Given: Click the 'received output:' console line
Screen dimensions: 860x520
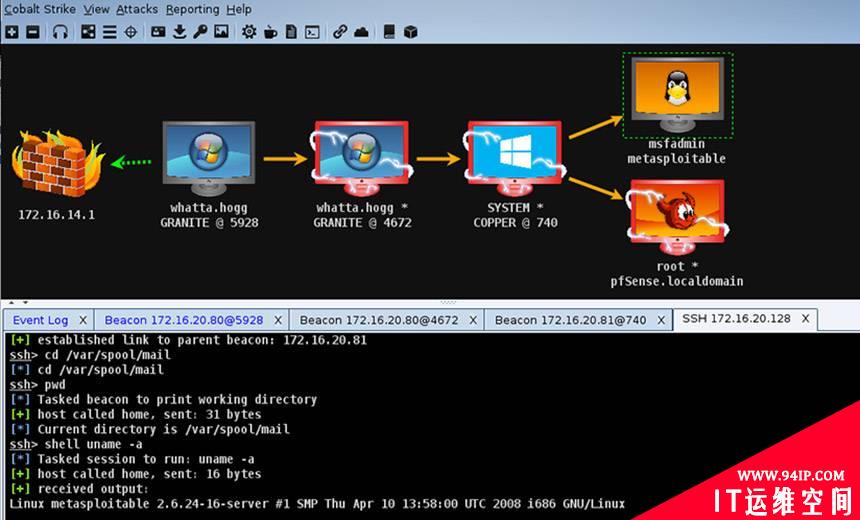Looking at the screenshot, I should (x=79, y=488).
